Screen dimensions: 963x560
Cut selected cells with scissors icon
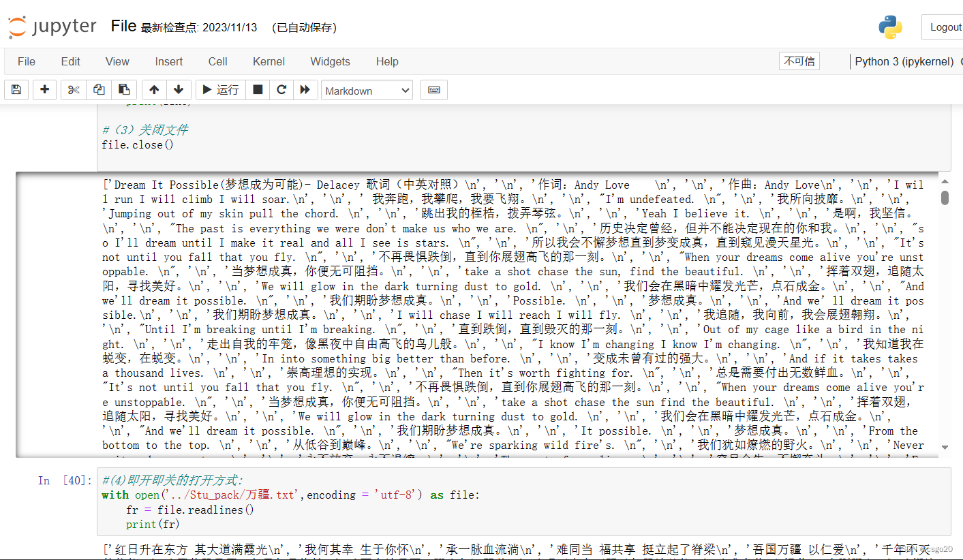[74, 90]
